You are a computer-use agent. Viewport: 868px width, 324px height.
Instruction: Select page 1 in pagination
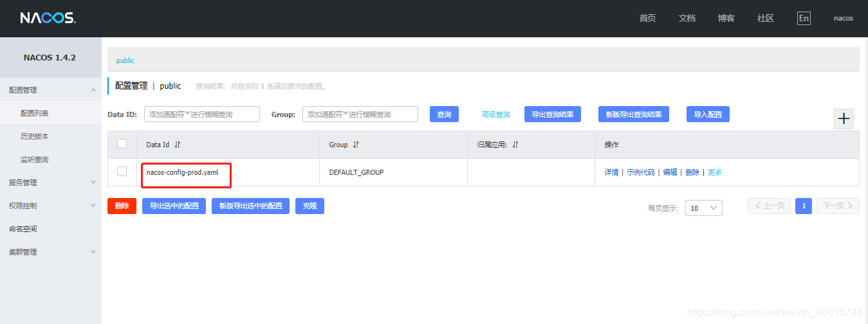(x=804, y=206)
